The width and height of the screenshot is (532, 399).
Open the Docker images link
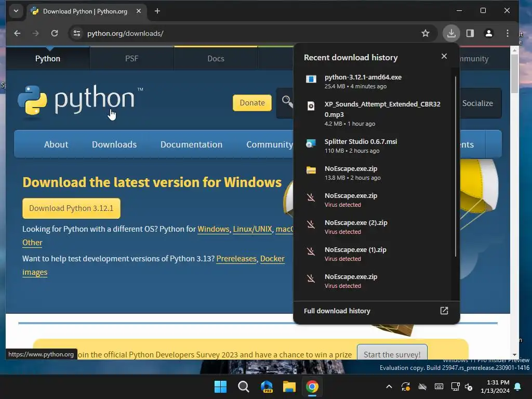(x=272, y=259)
